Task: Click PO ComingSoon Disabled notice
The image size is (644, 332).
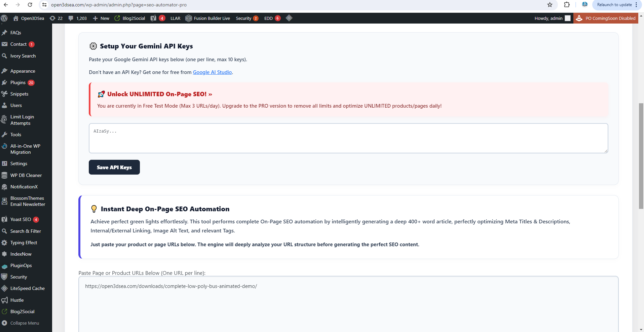Action: [x=606, y=18]
